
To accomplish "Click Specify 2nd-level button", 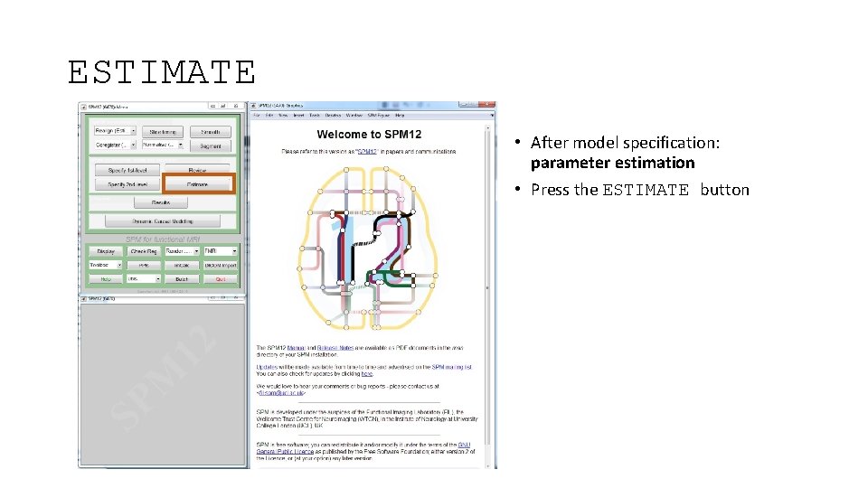I will [x=127, y=184].
